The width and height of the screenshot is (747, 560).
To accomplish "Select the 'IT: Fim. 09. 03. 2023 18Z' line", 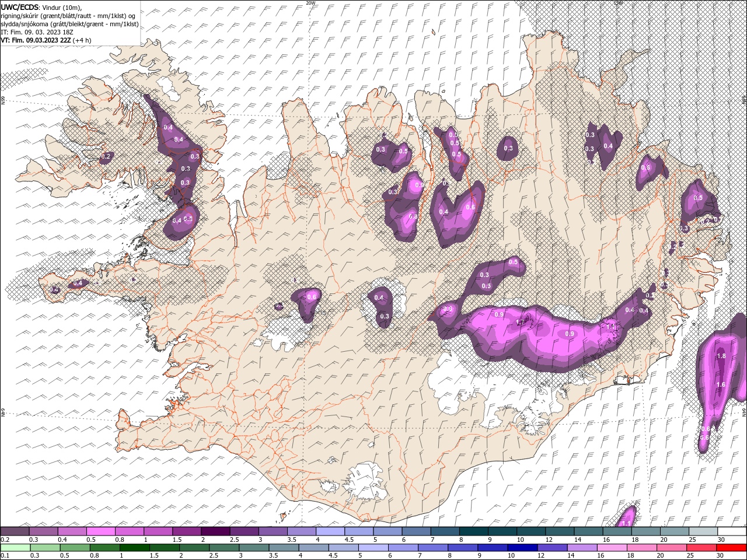I will (37, 32).
